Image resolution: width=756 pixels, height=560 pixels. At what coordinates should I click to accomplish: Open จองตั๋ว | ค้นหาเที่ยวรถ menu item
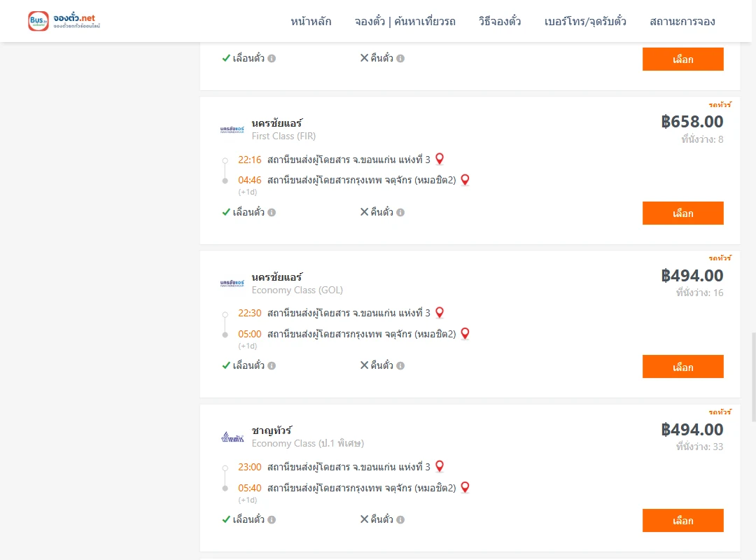click(405, 21)
